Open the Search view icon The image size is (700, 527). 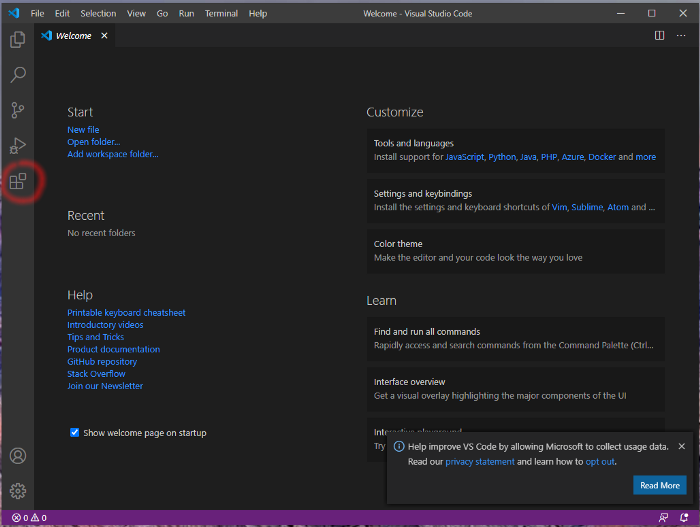pyautogui.click(x=17, y=75)
